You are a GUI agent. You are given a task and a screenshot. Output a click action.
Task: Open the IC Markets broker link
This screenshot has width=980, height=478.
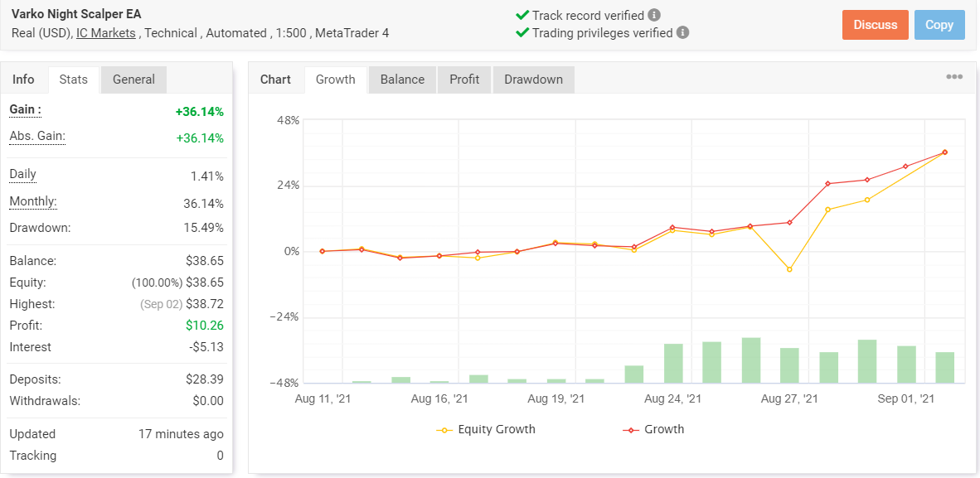tap(106, 33)
